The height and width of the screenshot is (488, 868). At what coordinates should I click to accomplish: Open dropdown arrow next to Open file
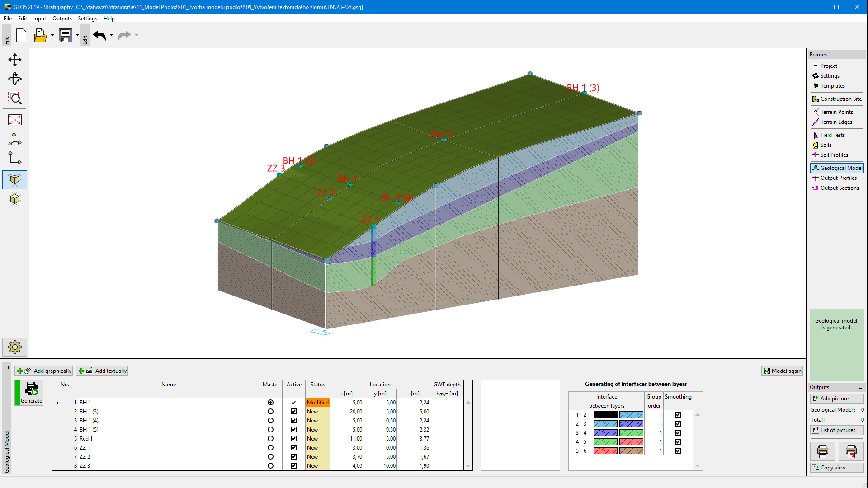point(52,35)
